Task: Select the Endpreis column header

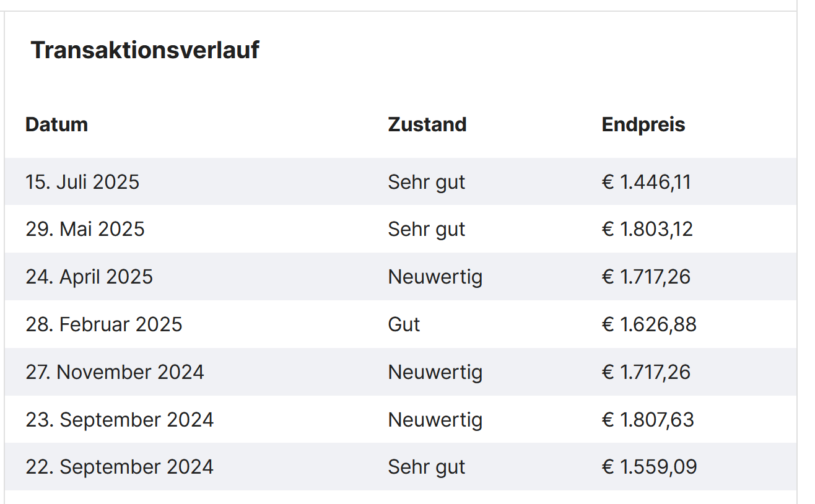Action: click(x=643, y=124)
